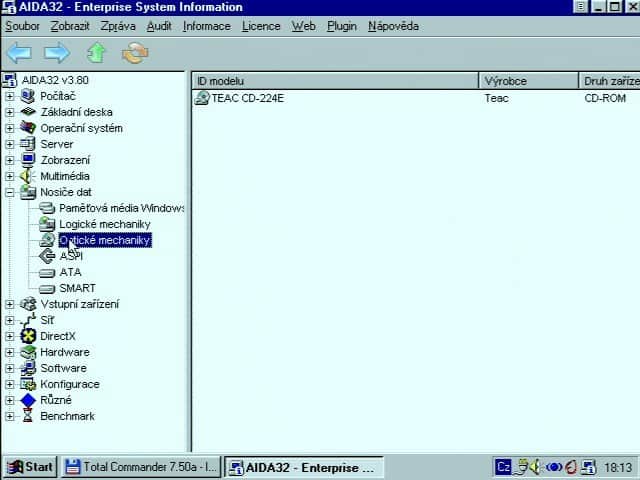Click the Multimédia speaker icon
Image resolution: width=640 pixels, height=480 pixels.
(28, 176)
